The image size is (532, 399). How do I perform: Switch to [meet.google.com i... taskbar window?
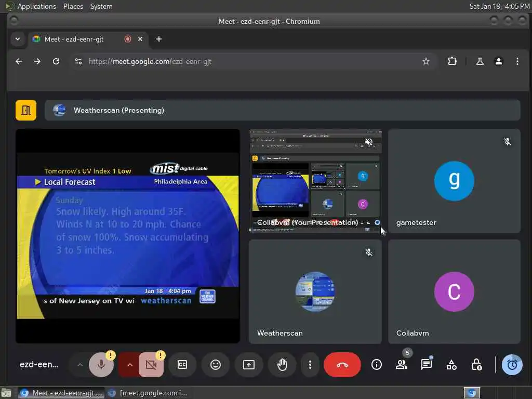click(148, 393)
